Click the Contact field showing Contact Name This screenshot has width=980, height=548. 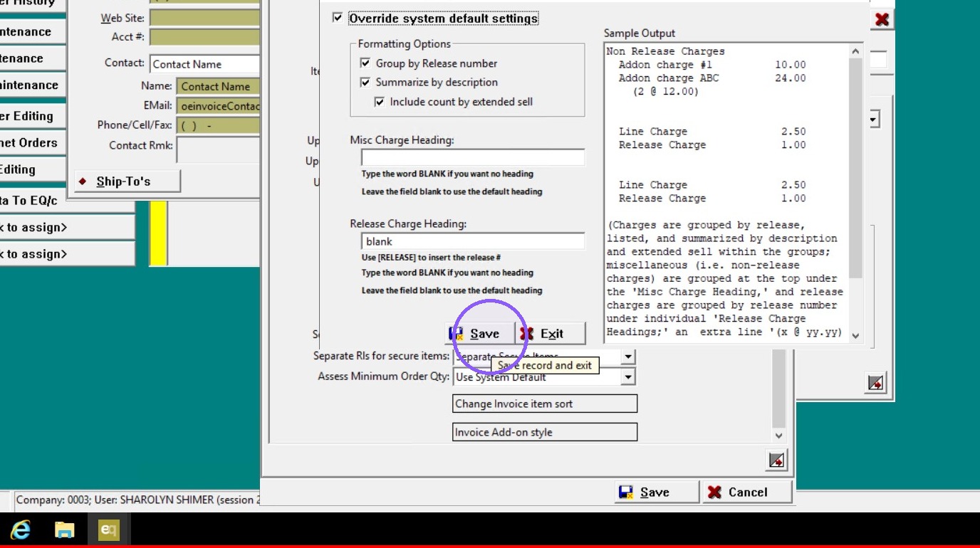205,64
